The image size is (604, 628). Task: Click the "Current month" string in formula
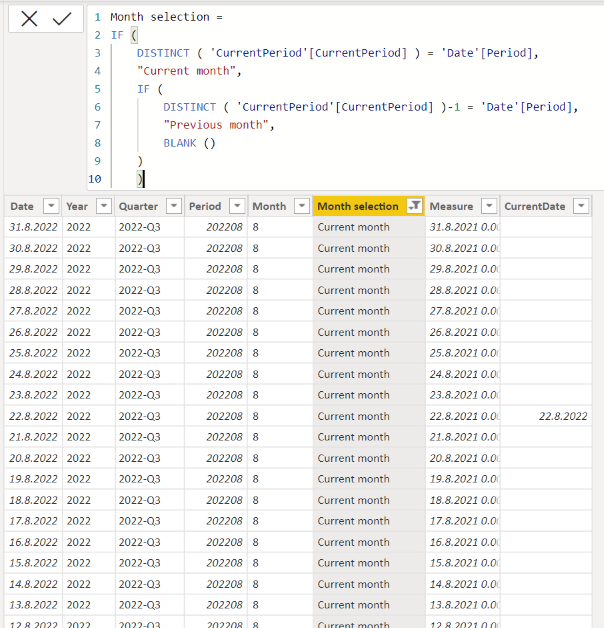point(186,71)
